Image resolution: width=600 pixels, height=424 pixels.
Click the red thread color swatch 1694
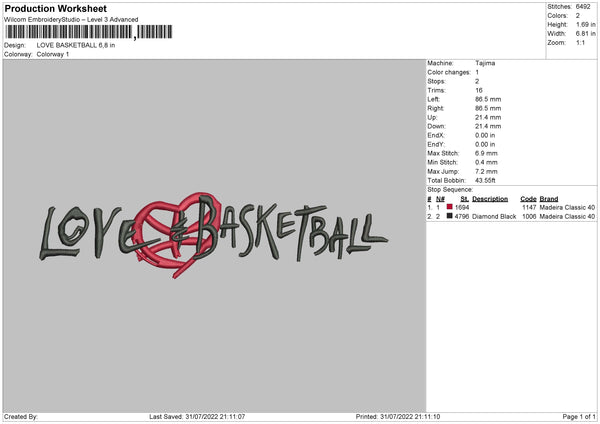coord(450,207)
